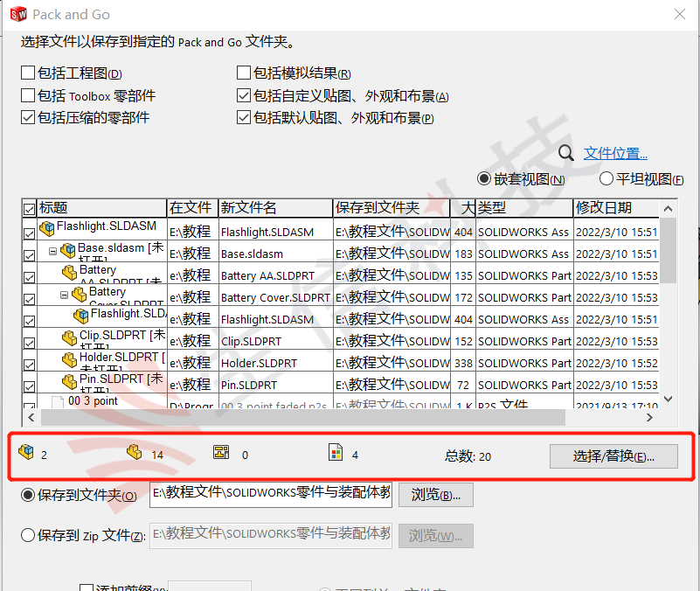Click the Battery AA part icon
The height and width of the screenshot is (591, 700).
pos(70,272)
